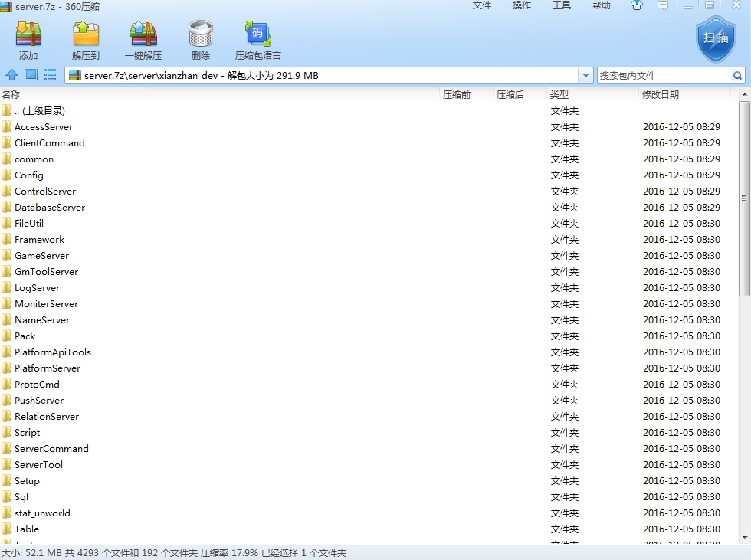Expand the archive path dropdown arrow

point(586,75)
